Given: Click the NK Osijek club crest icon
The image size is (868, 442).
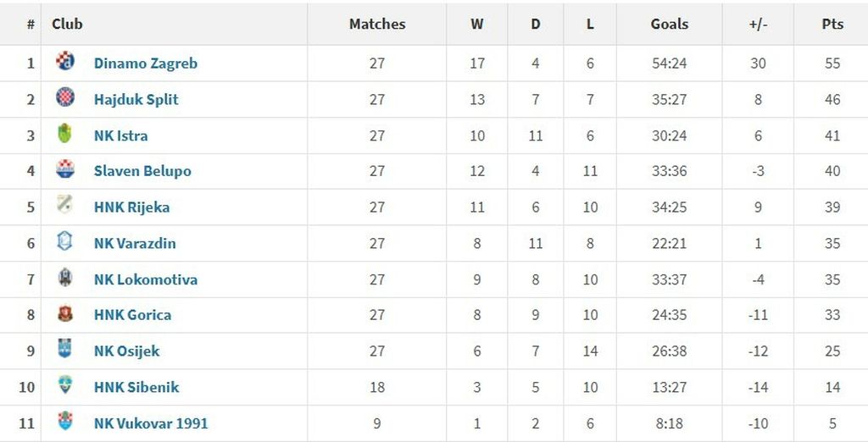Looking at the screenshot, I should coord(65,349).
